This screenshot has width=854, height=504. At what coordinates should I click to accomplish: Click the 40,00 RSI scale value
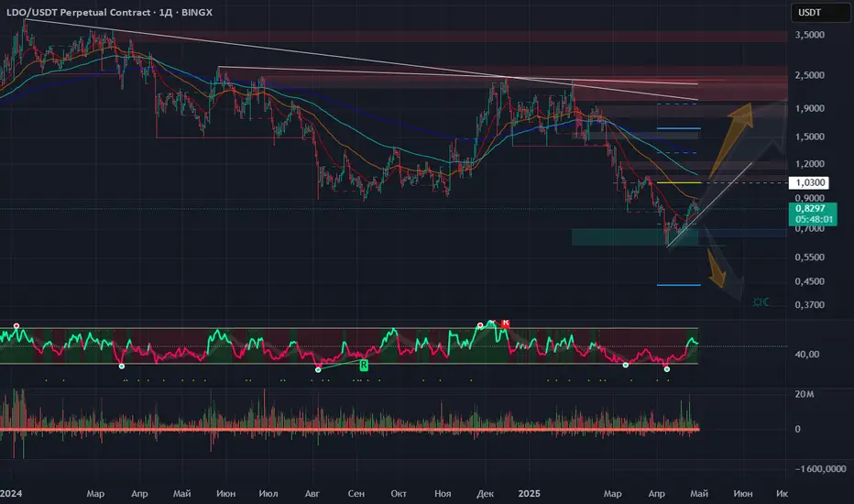tap(806, 354)
